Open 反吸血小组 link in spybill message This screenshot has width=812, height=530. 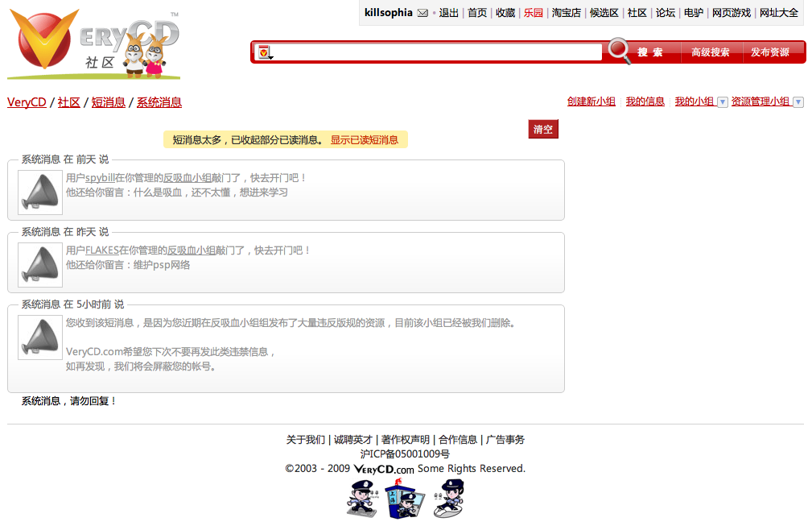[188, 178]
